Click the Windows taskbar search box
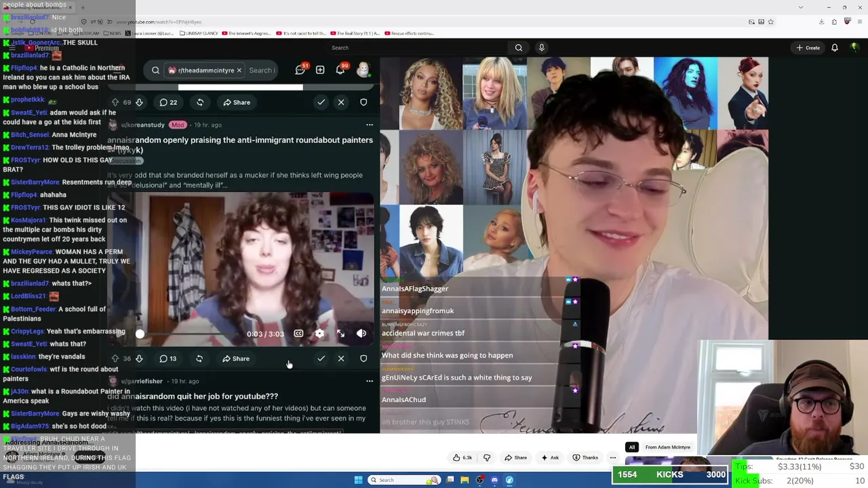This screenshot has height=488, width=868. point(404,480)
